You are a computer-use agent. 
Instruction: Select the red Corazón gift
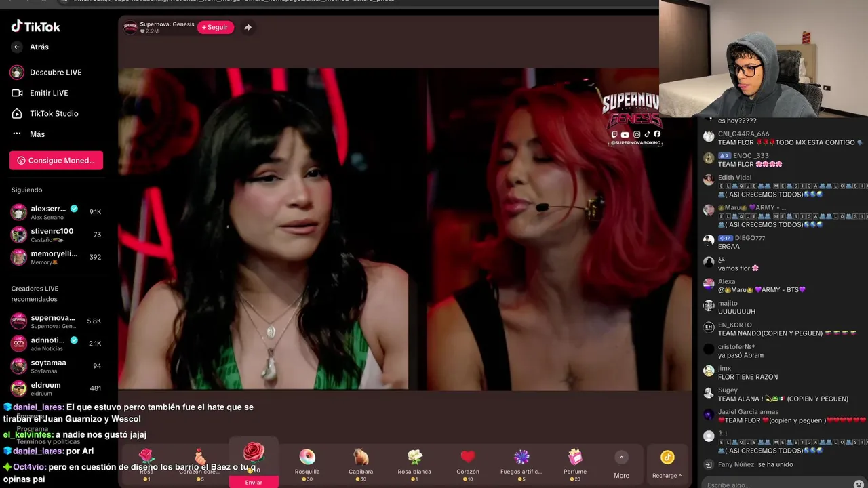click(468, 464)
